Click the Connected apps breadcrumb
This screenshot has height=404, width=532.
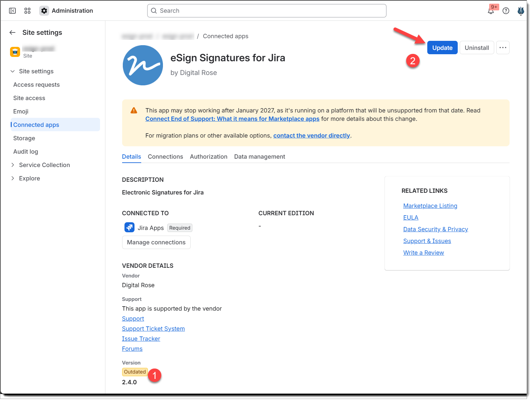point(226,36)
